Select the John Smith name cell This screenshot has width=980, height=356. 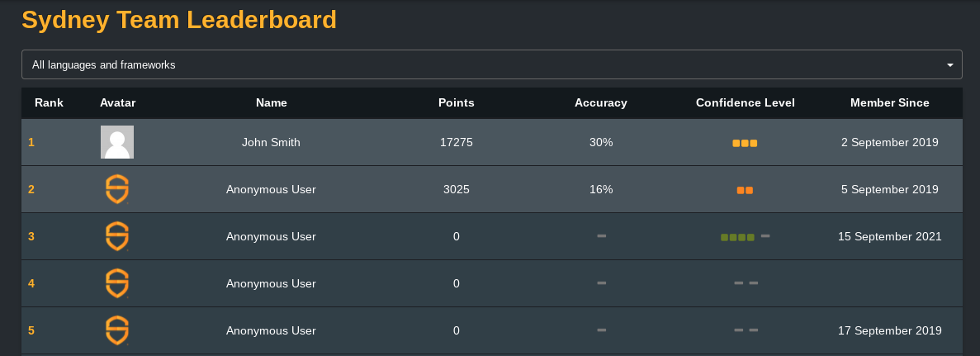click(272, 142)
